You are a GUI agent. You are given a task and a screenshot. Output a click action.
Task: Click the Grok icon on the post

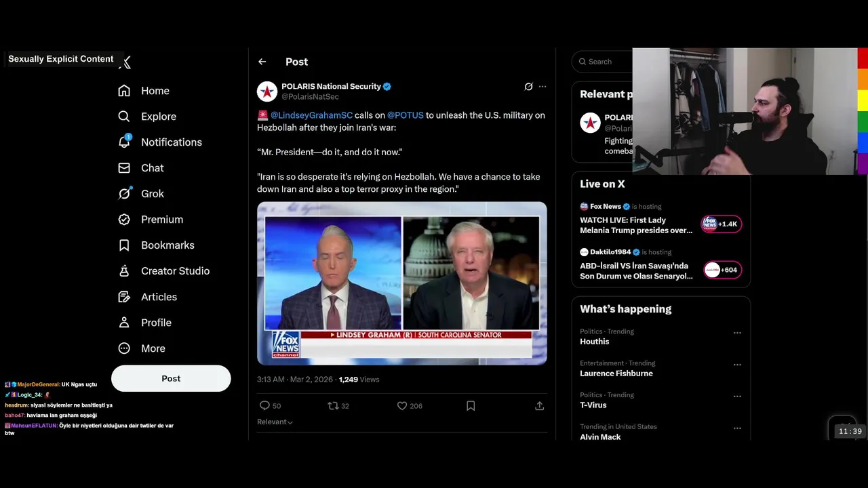click(x=529, y=87)
